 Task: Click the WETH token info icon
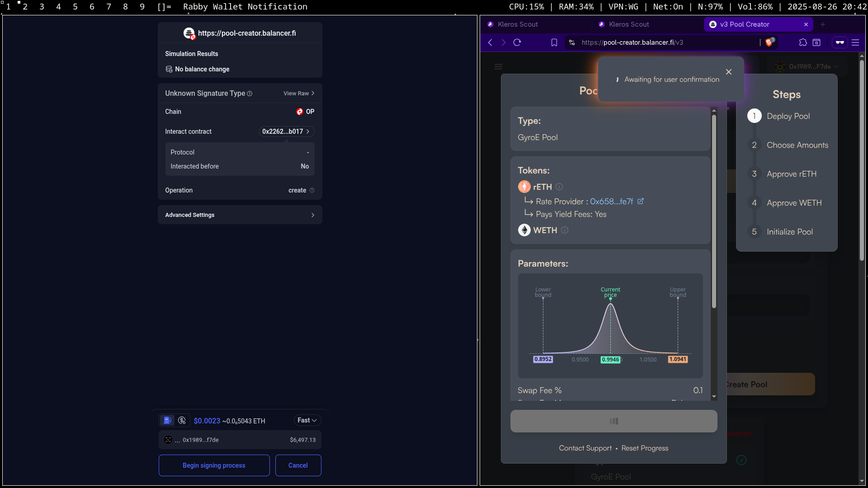pos(565,230)
